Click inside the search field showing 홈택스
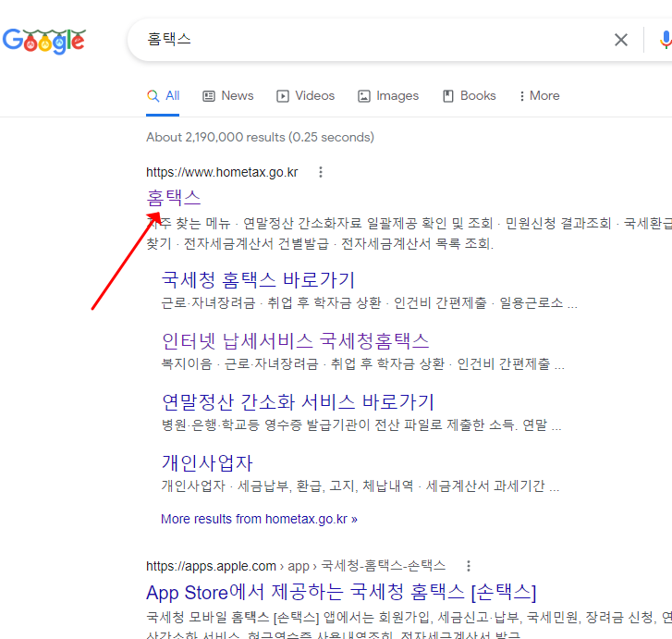Viewport: 672px width, 639px height. tap(369, 40)
